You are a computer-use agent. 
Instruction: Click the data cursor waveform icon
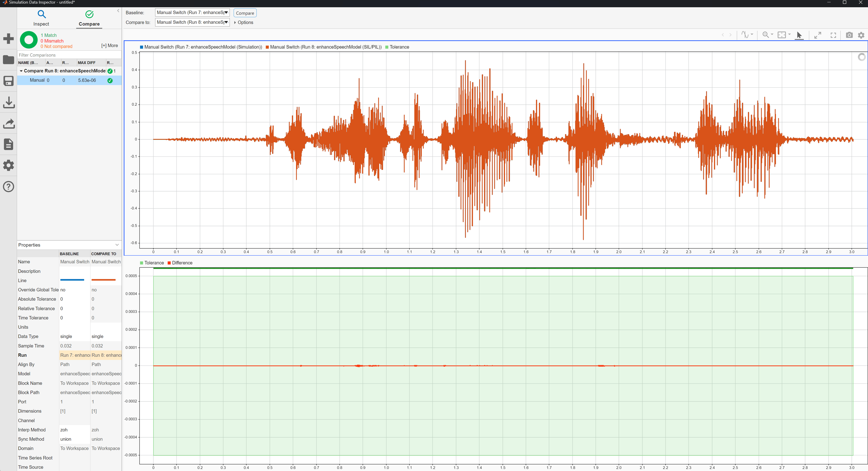[x=745, y=35]
